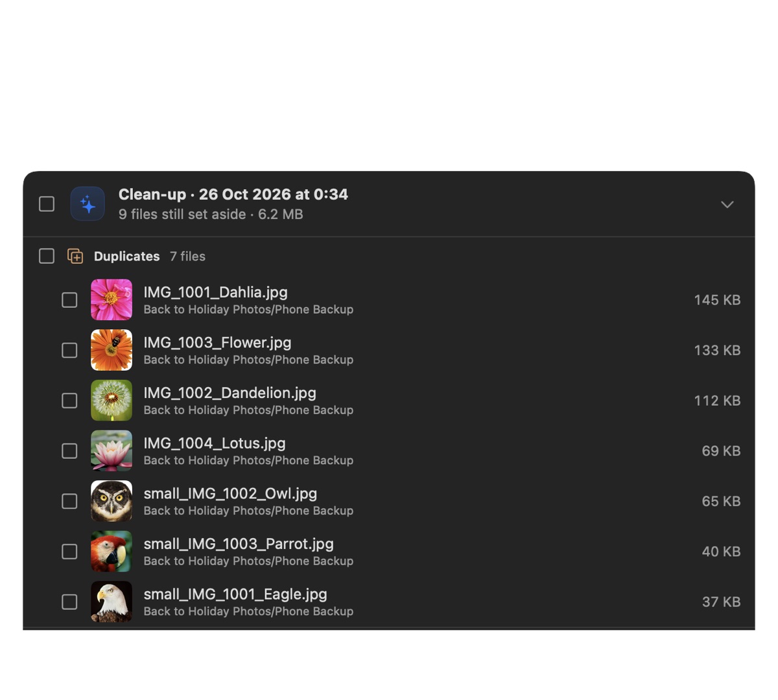Screen dimensions: 778x700
Task: Click the 40 KB size value
Action: click(721, 552)
